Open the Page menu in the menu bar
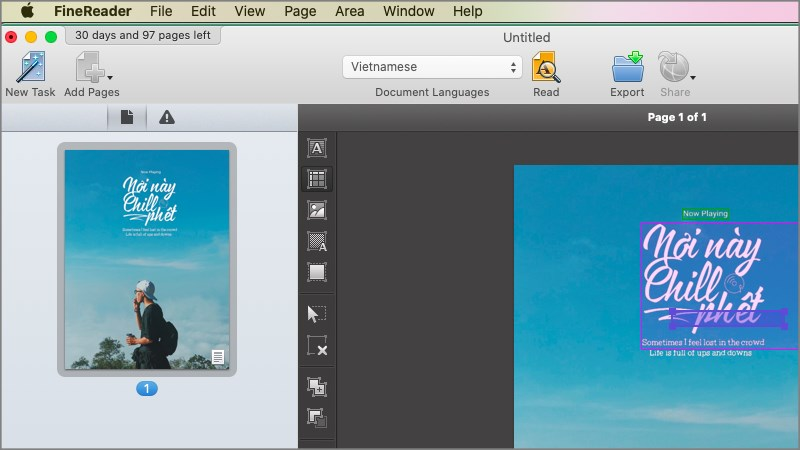The image size is (800, 450). click(300, 11)
